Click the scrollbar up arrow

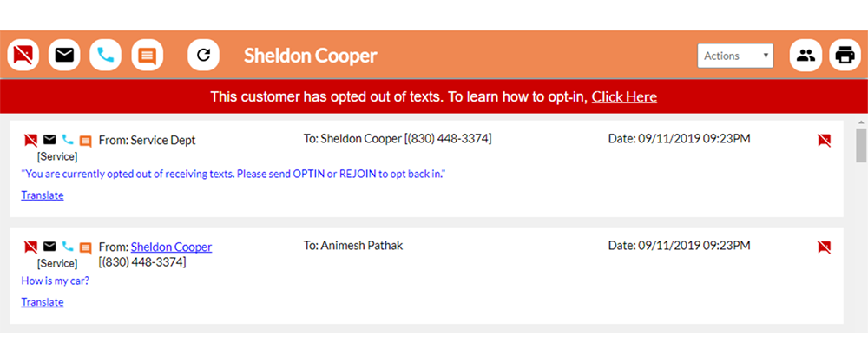(861, 122)
